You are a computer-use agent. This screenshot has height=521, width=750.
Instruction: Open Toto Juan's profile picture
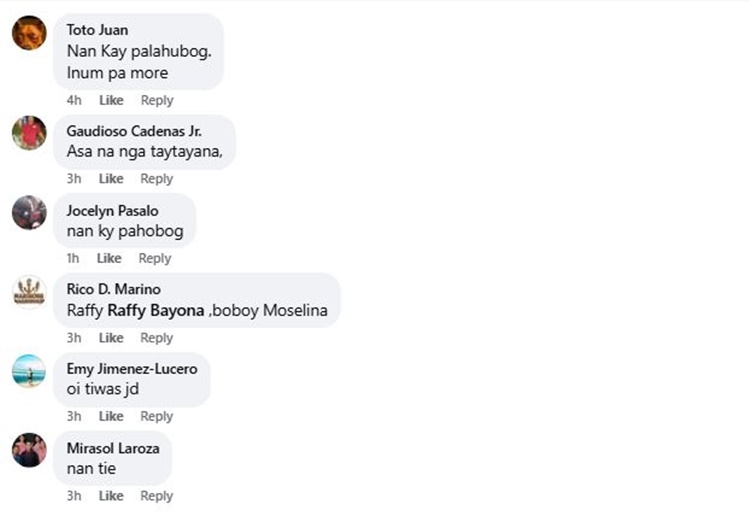(29, 33)
